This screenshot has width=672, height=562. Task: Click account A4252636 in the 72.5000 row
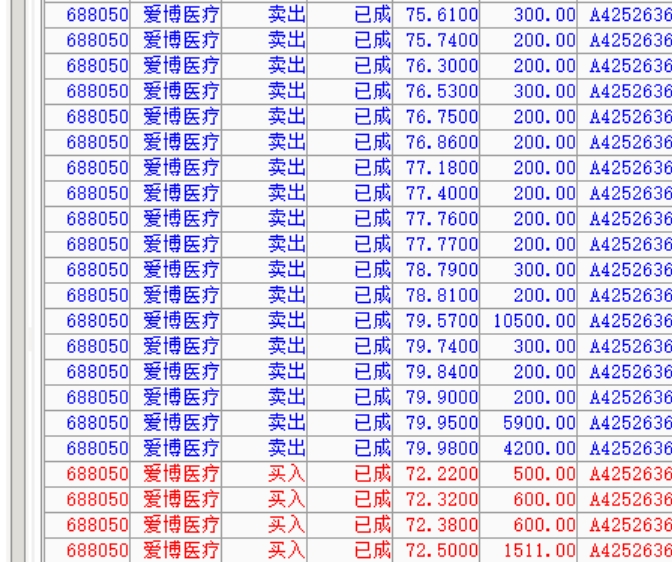[x=630, y=550]
